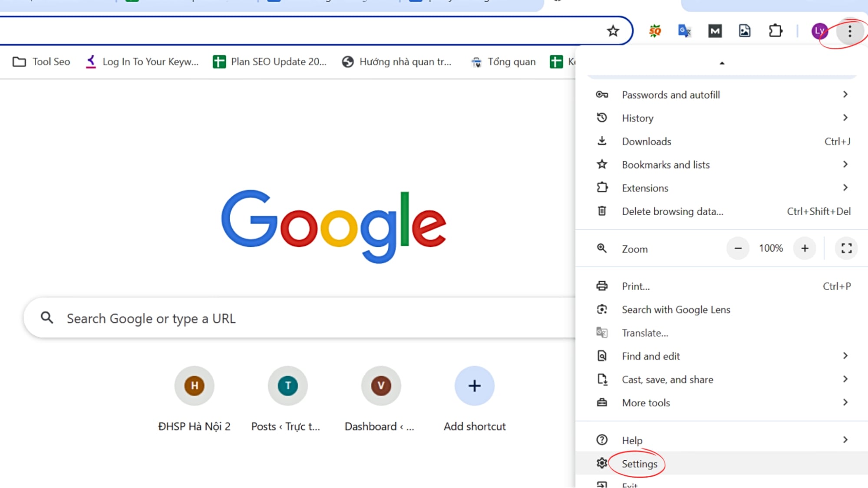Click the Cast save and share
Screen dimensions: 868x488
point(667,380)
